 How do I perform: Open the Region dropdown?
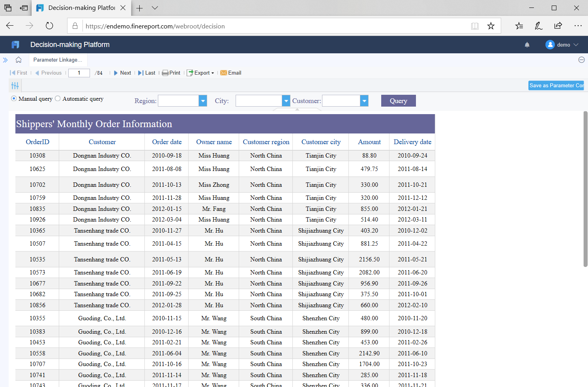tap(202, 101)
